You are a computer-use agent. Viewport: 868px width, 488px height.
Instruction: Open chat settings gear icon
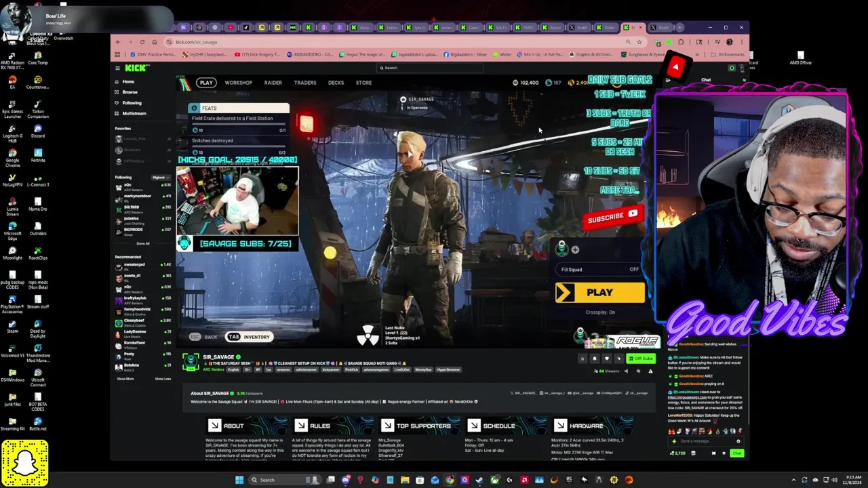point(724,453)
